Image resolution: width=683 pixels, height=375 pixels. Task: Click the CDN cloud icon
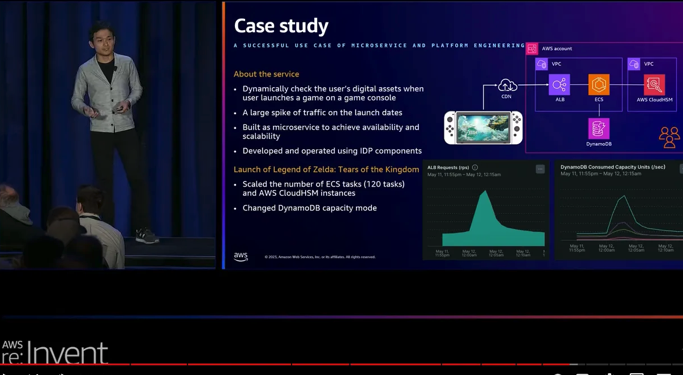pos(507,85)
